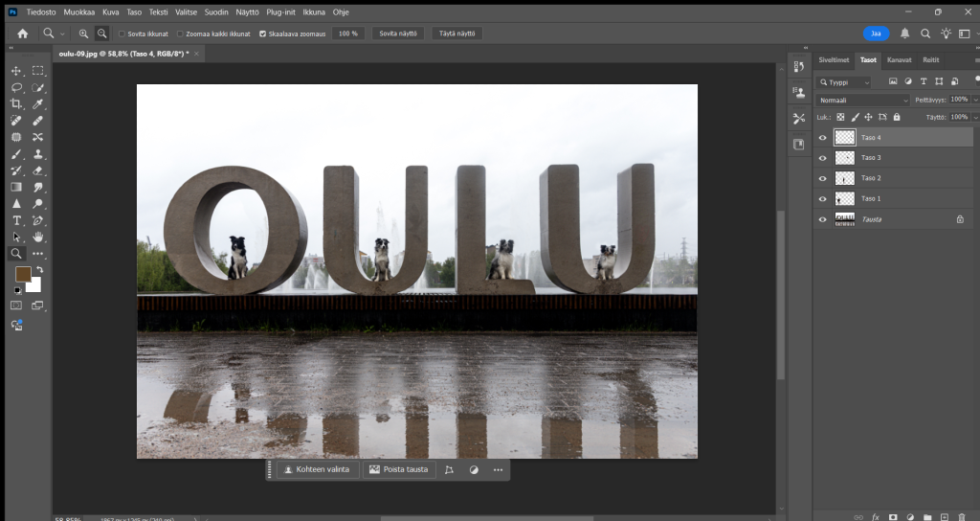The width and height of the screenshot is (980, 521).
Task: Click the brown foreground color swatch
Action: 23,274
